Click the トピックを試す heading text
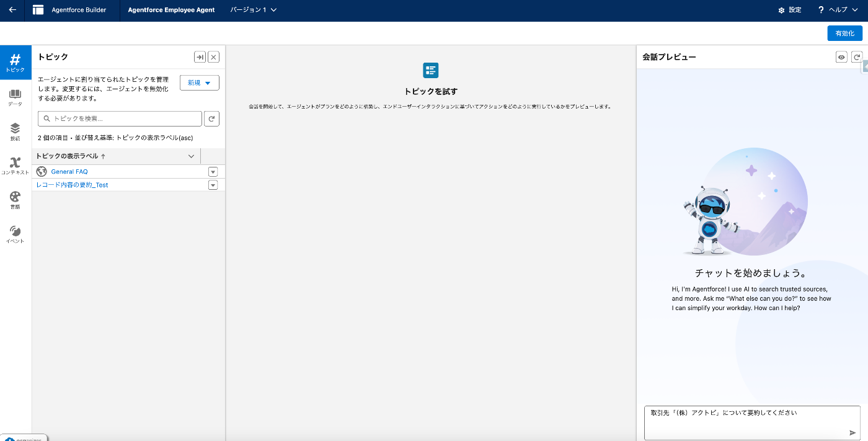868x441 pixels. (x=431, y=91)
